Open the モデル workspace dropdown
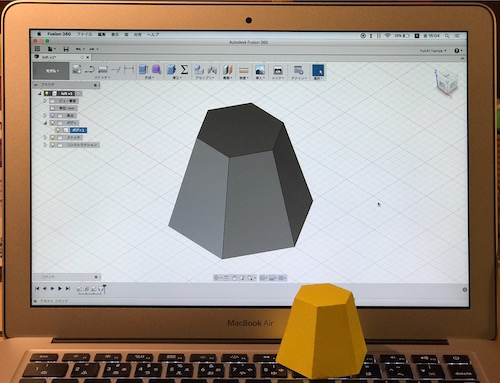500x383 pixels. (51, 71)
